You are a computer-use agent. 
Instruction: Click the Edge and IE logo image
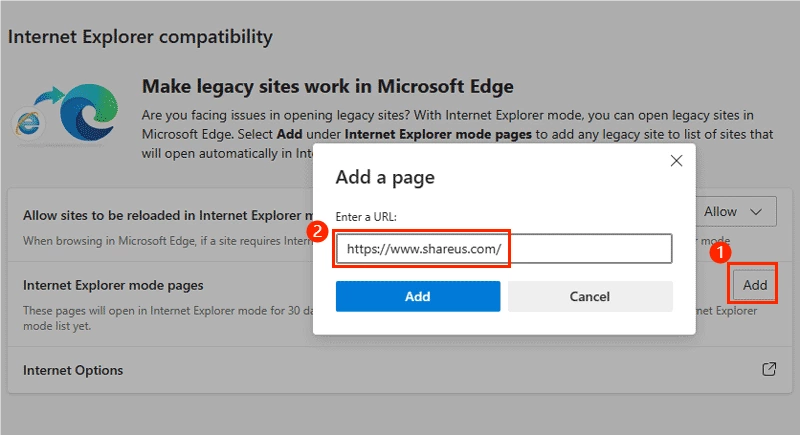click(65, 114)
